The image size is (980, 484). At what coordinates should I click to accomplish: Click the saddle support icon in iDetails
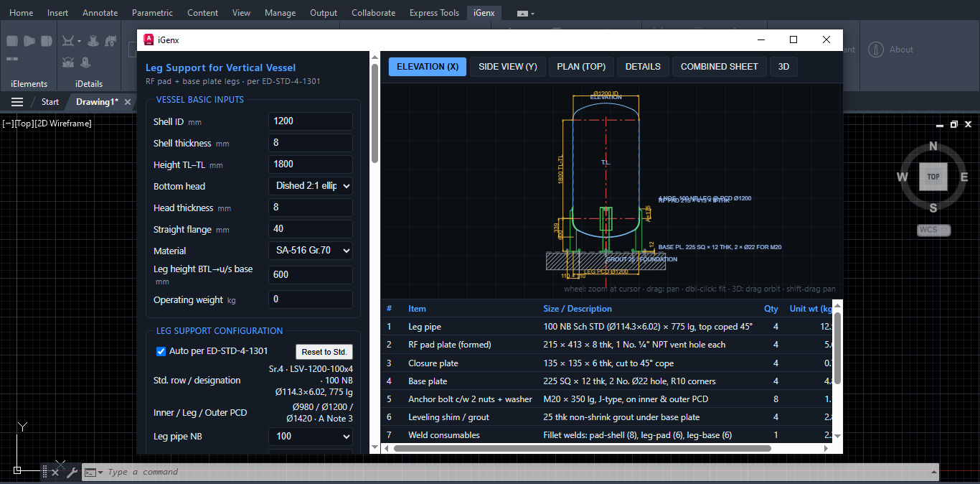pyautogui.click(x=68, y=41)
